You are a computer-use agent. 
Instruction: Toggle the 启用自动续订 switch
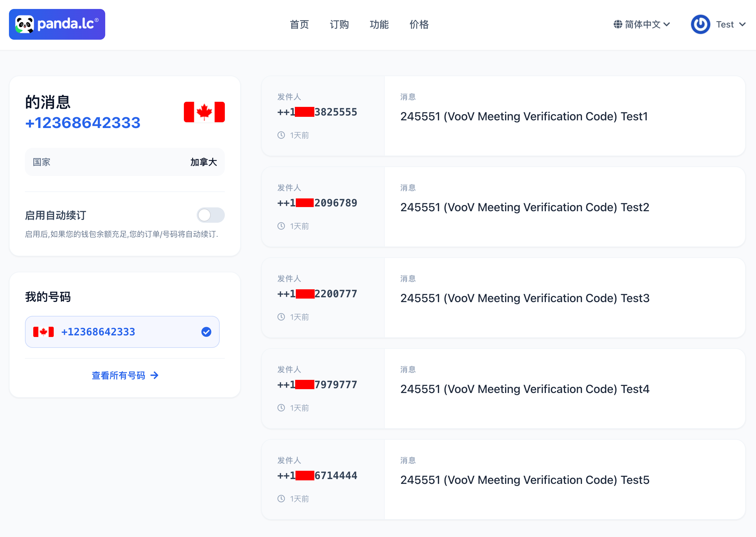(x=210, y=215)
